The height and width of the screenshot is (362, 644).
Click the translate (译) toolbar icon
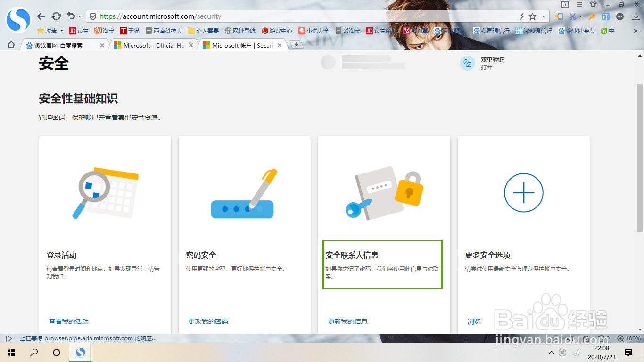click(x=606, y=16)
